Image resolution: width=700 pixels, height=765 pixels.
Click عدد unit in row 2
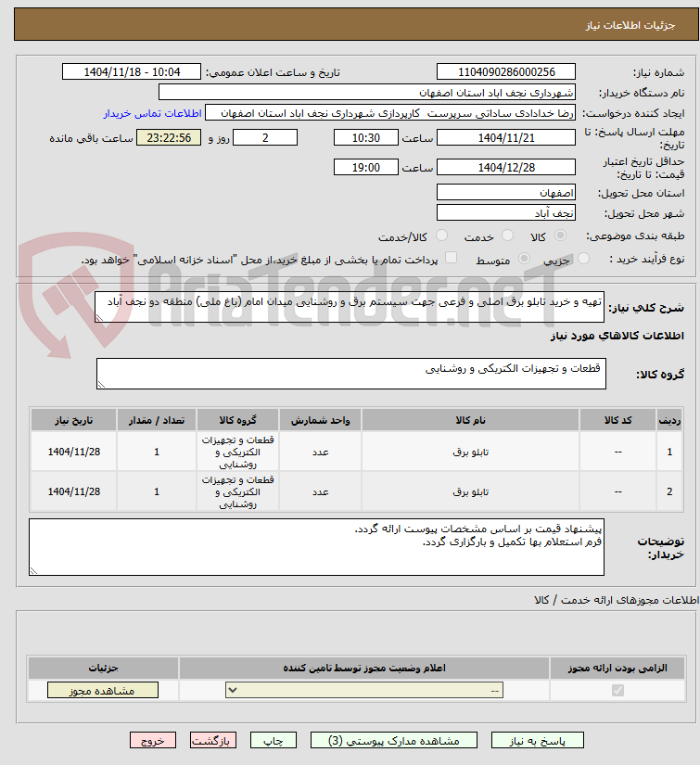321,492
